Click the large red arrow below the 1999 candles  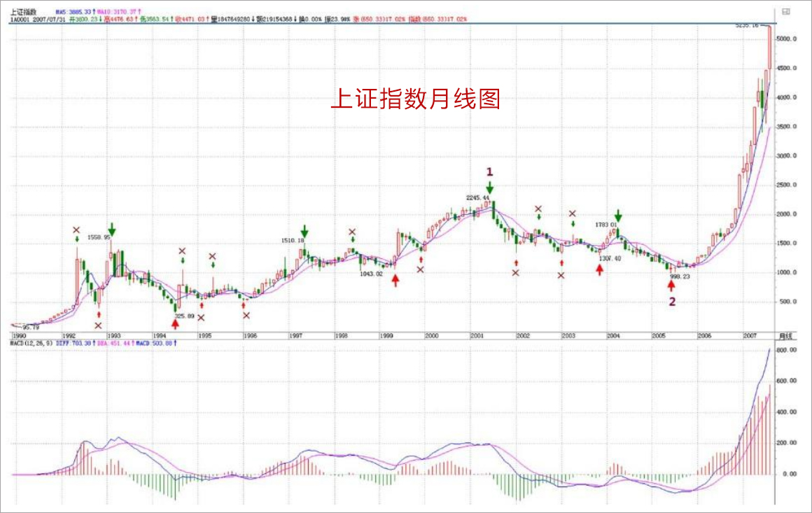point(395,280)
